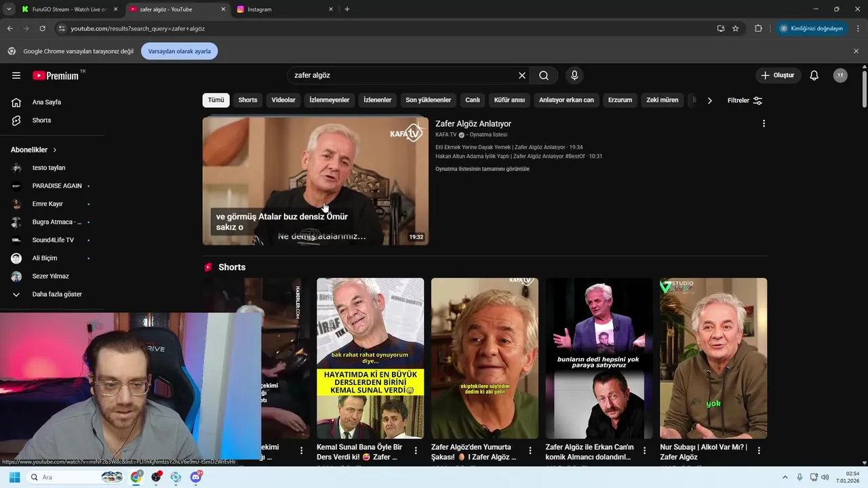The height and width of the screenshot is (488, 868).
Task: Open options menu for Kemal Sunal short
Action: coord(416,451)
